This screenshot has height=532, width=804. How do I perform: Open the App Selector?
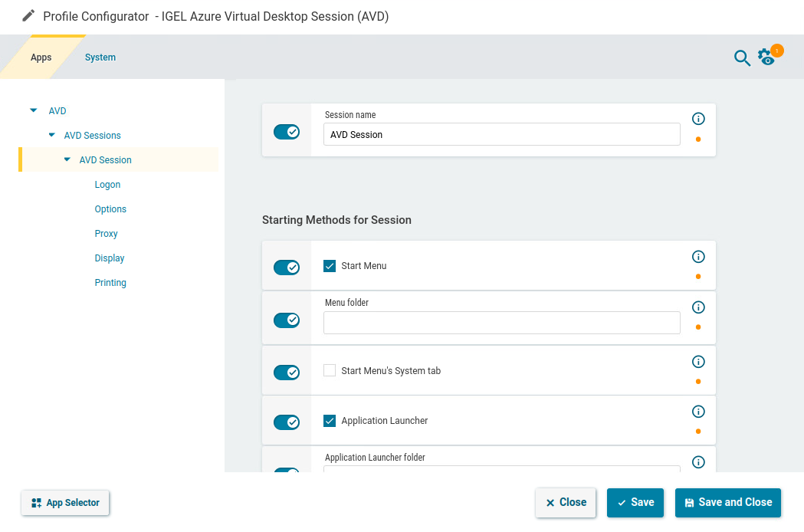[65, 502]
